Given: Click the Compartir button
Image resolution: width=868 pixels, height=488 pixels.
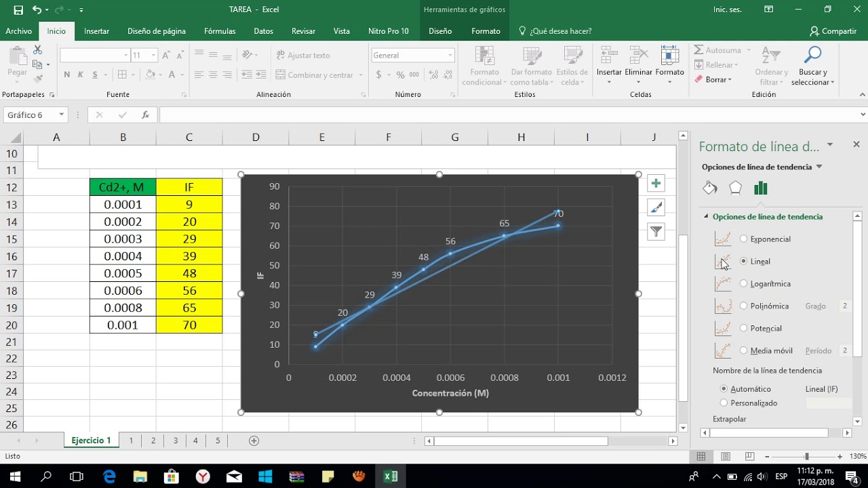Looking at the screenshot, I should pyautogui.click(x=833, y=31).
